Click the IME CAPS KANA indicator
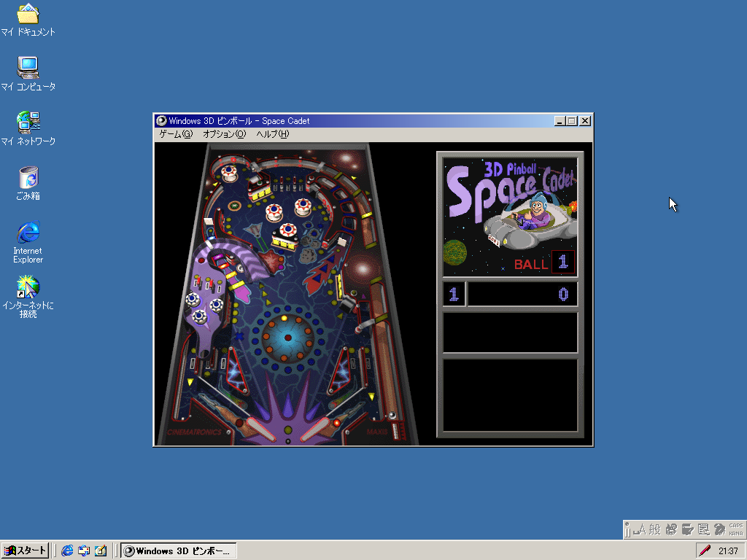The image size is (747, 560). [x=735, y=529]
